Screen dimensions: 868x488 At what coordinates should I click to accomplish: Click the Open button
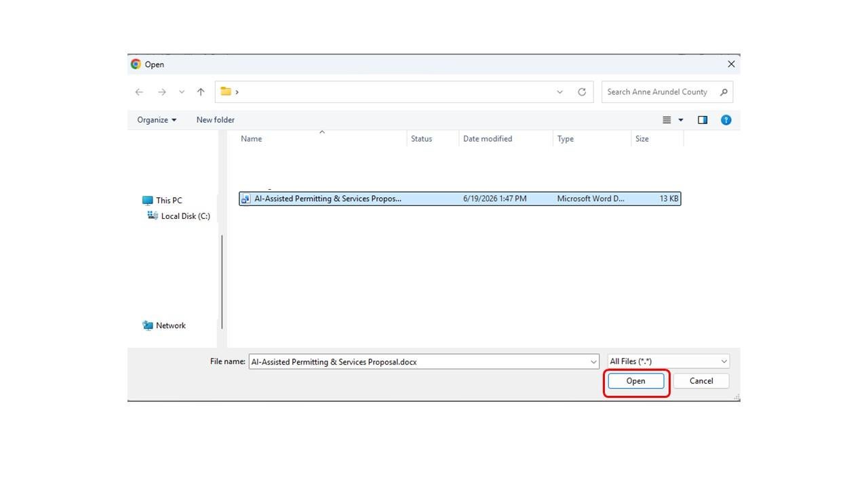point(636,381)
